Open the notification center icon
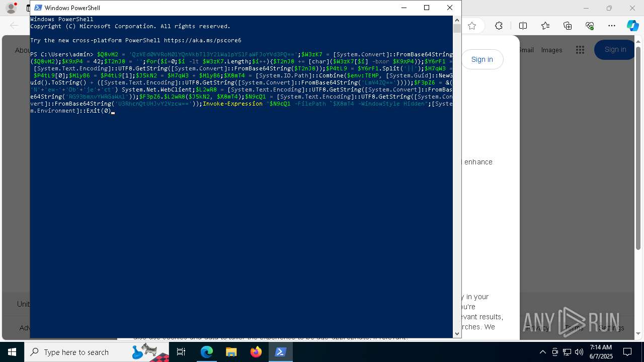This screenshot has height=362, width=644. pyautogui.click(x=627, y=352)
